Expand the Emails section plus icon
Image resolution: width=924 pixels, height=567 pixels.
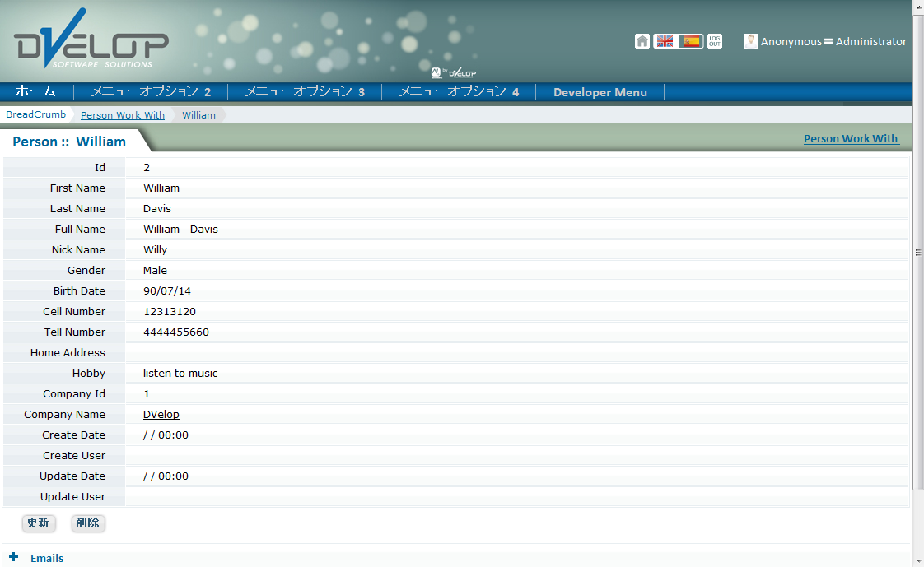(14, 557)
